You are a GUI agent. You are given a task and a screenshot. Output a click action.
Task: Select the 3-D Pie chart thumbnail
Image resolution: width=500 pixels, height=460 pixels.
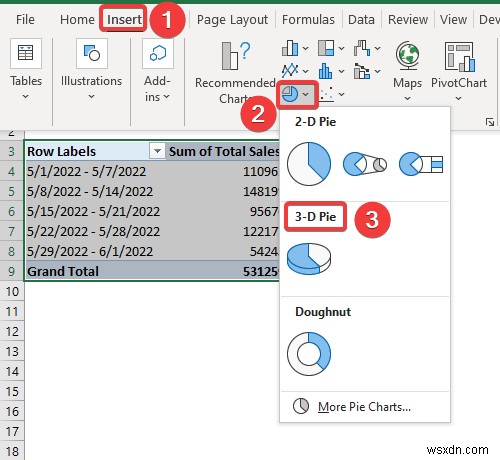click(309, 259)
